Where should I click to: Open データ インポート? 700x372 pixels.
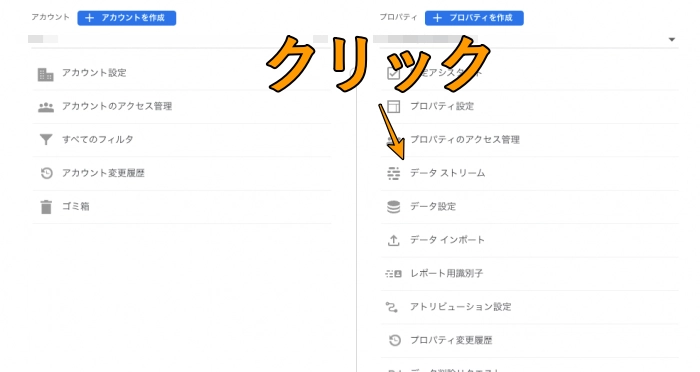(x=447, y=240)
